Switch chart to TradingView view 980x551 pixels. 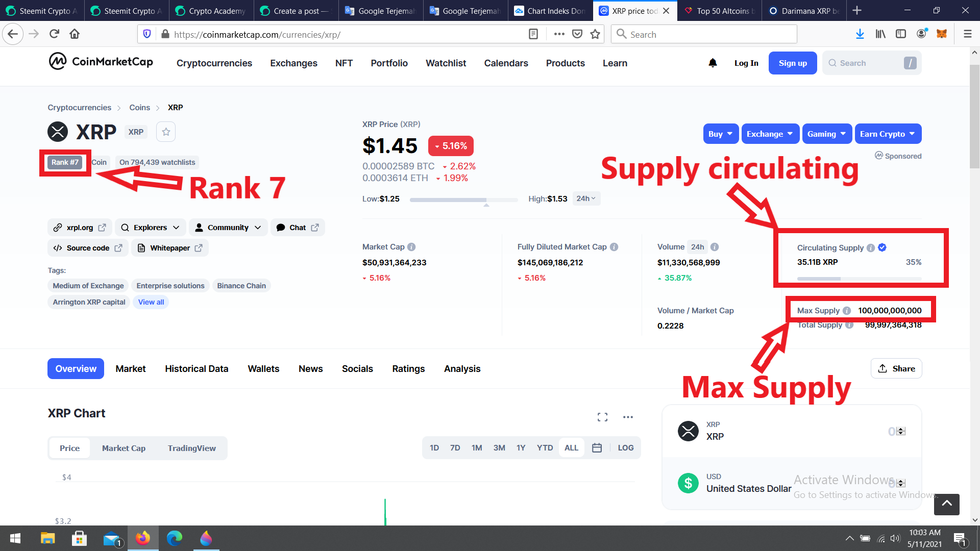pyautogui.click(x=192, y=448)
